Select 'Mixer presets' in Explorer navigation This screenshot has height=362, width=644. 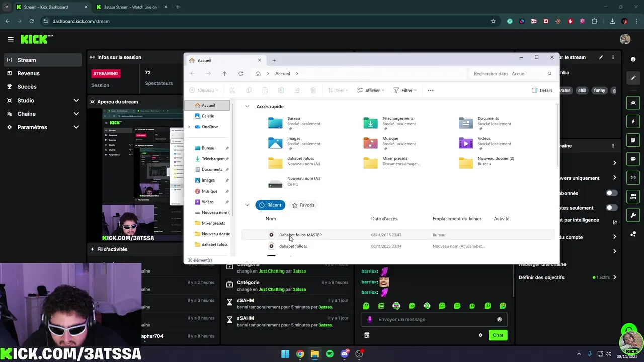pos(213,223)
